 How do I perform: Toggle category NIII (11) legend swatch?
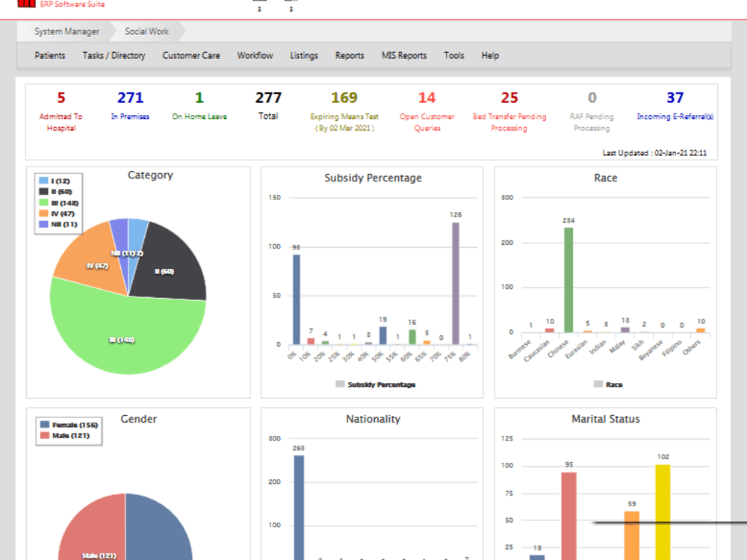click(43, 224)
